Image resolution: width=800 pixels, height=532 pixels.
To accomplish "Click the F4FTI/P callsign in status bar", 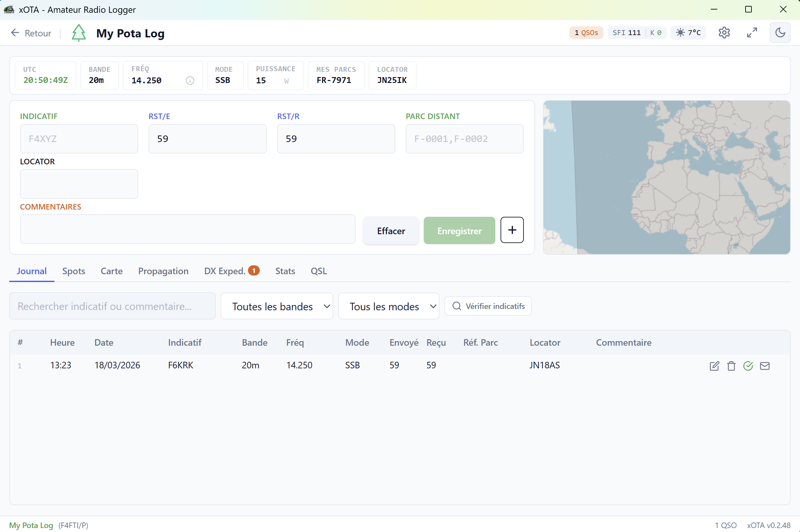I will 73,525.
